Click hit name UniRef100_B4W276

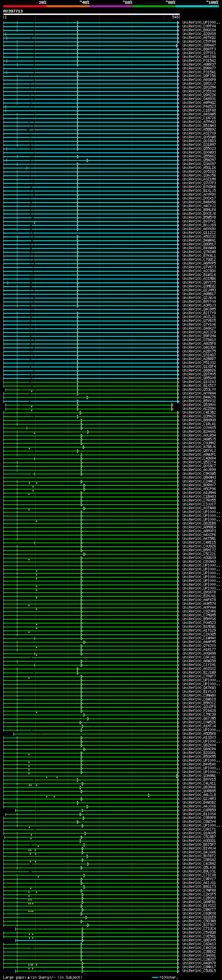pos(199,397)
